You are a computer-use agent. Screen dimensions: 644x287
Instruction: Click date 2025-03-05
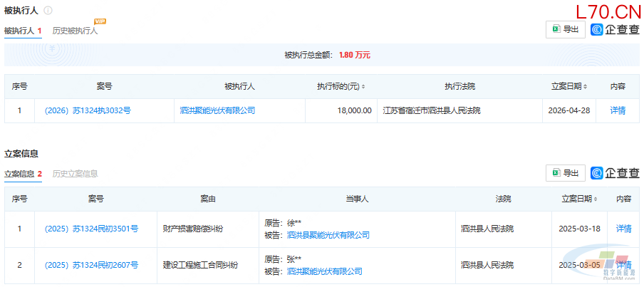[x=579, y=265]
